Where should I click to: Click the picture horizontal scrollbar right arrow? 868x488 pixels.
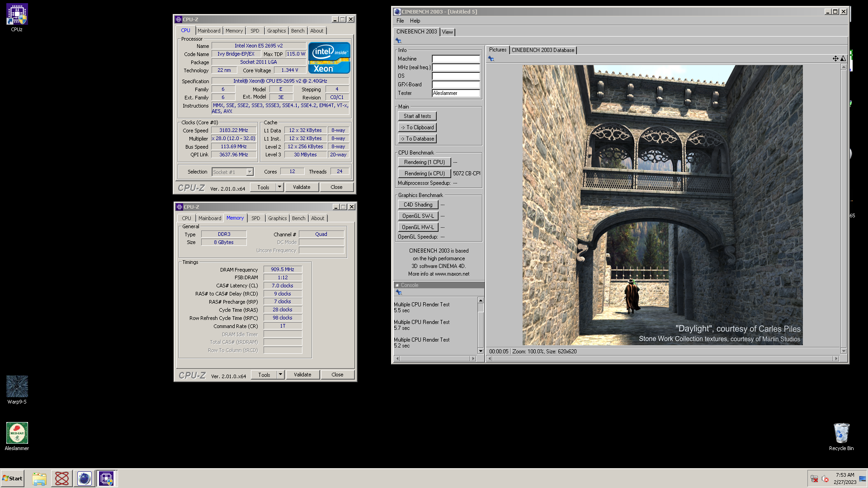pyautogui.click(x=836, y=359)
